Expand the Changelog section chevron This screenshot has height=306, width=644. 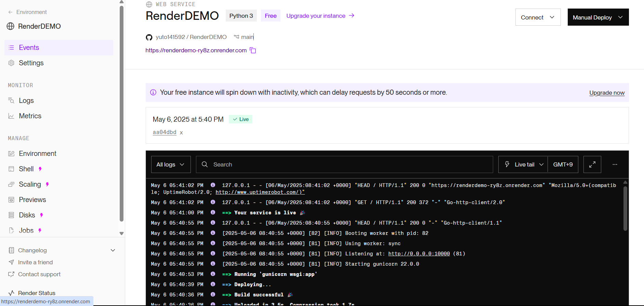click(113, 250)
